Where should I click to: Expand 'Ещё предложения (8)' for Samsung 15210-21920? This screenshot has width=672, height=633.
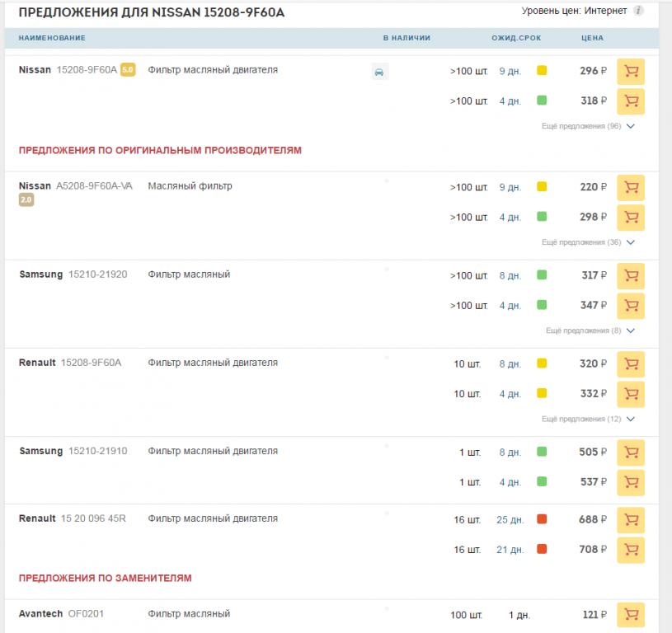(x=590, y=331)
